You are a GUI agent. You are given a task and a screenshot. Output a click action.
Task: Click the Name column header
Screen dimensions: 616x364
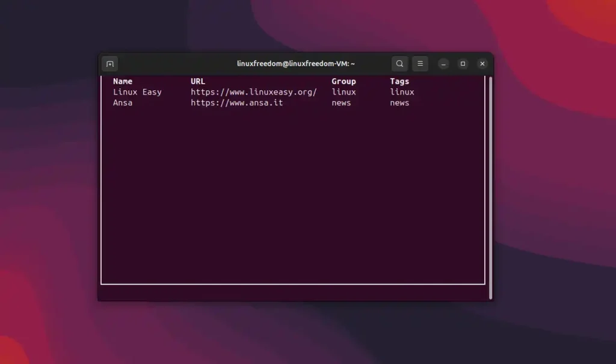pos(123,81)
